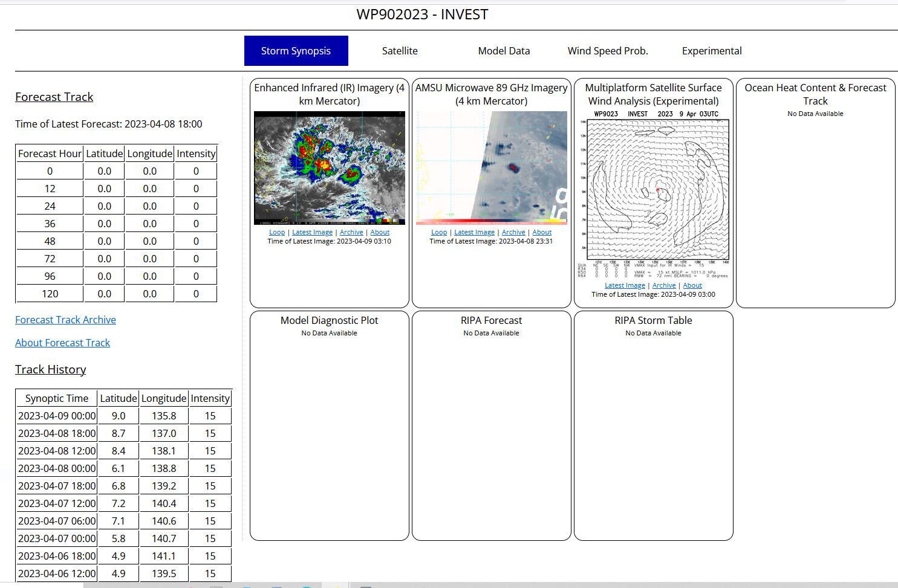Click the Enhanced Infrared imagery thumbnail
898x588 pixels.
tap(330, 168)
